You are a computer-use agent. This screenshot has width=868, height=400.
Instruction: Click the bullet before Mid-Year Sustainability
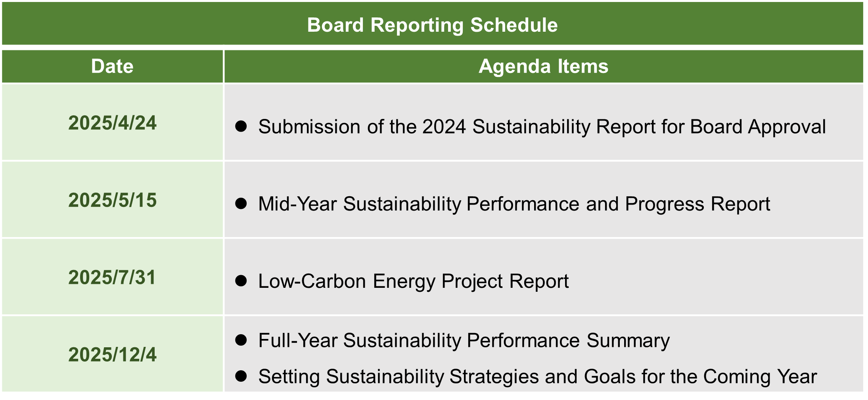[x=241, y=204]
